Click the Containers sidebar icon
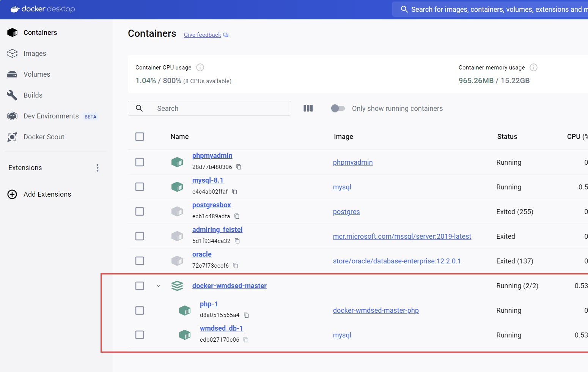The image size is (588, 372). (13, 33)
